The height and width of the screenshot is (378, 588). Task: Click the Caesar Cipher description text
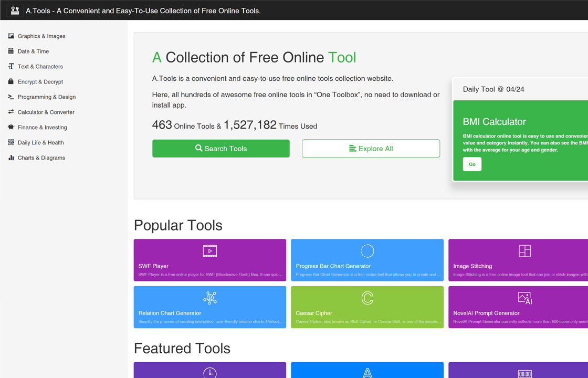[x=367, y=321]
